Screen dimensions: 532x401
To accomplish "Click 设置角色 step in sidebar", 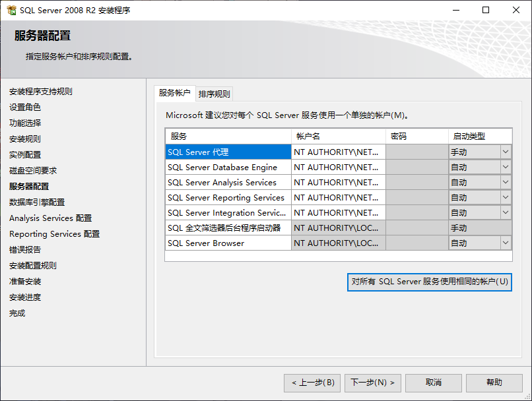I will (25, 108).
